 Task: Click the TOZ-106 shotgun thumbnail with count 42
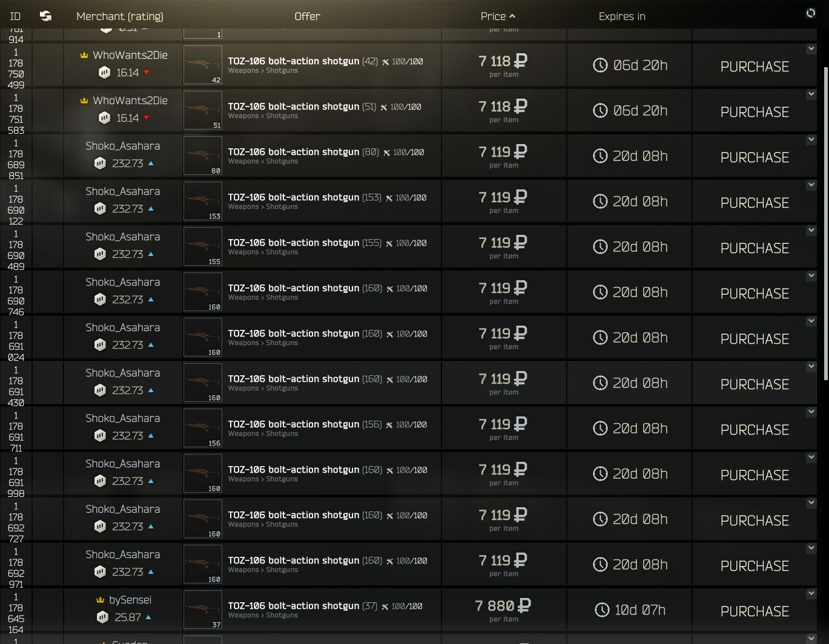tap(203, 65)
